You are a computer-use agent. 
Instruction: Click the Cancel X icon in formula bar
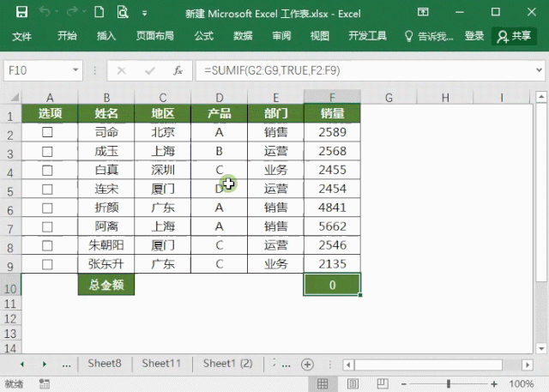[122, 70]
